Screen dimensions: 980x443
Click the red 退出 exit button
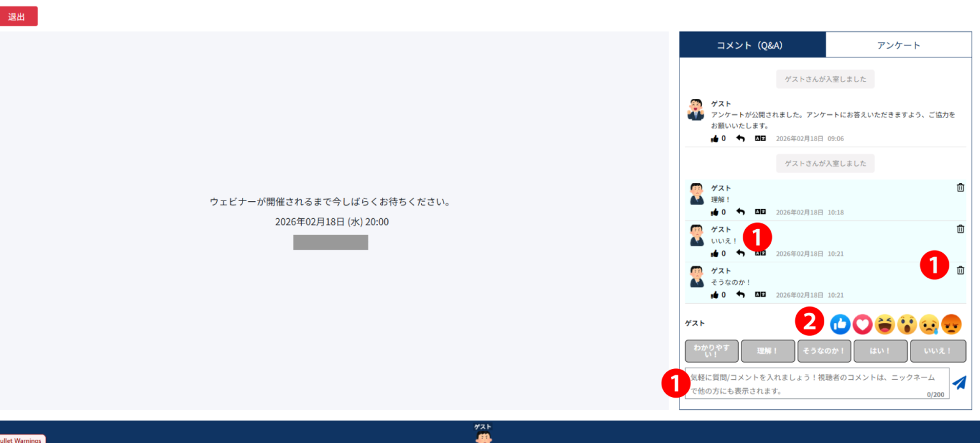click(x=19, y=17)
